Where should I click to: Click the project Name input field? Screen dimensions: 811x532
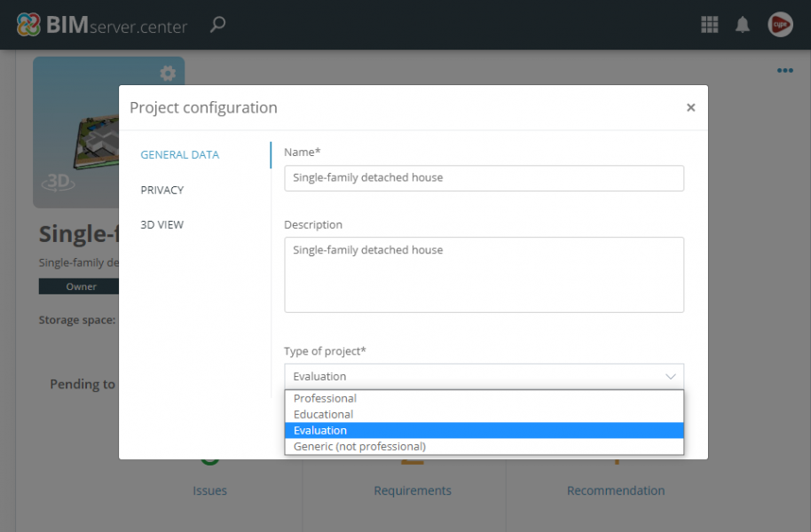pyautogui.click(x=484, y=177)
